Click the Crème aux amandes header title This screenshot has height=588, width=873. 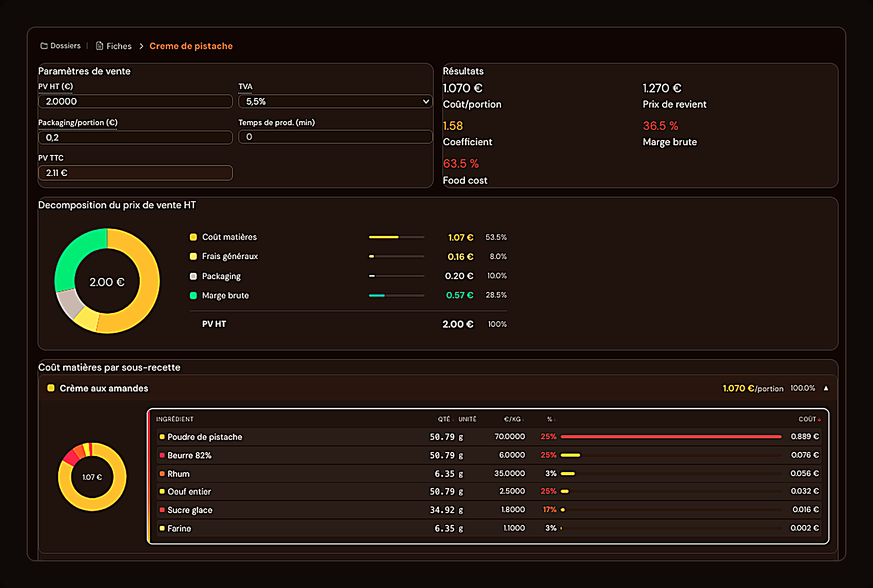pyautogui.click(x=104, y=388)
